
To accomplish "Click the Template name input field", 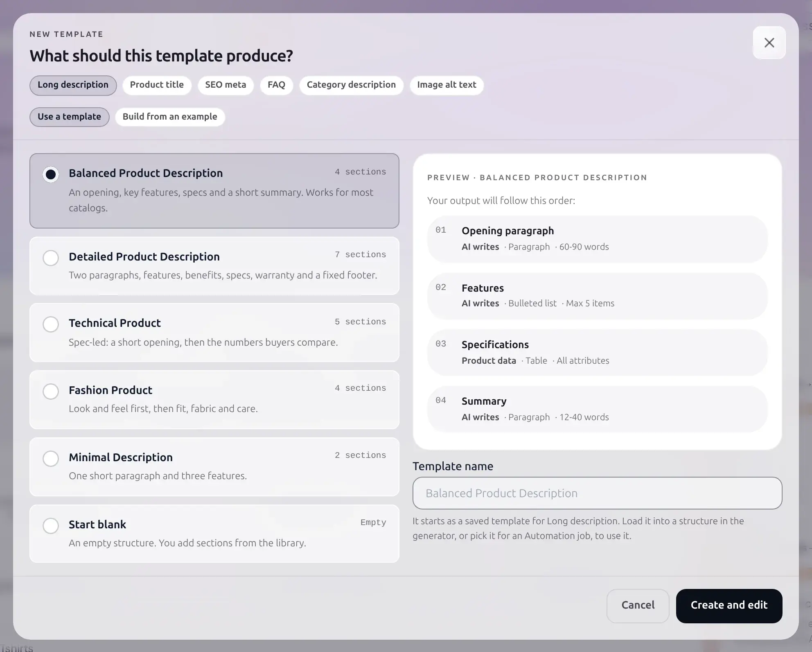I will pyautogui.click(x=597, y=493).
